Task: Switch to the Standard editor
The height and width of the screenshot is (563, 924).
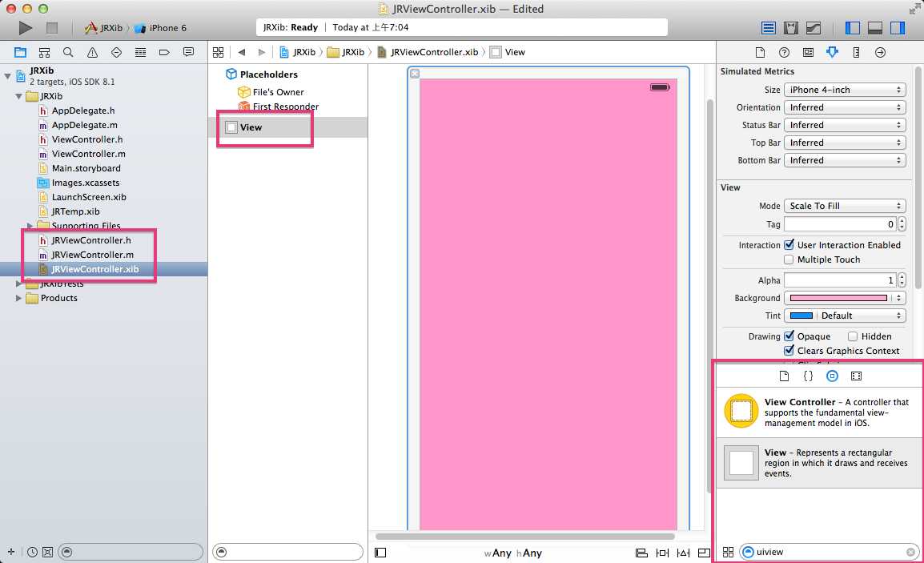Action: point(769,28)
